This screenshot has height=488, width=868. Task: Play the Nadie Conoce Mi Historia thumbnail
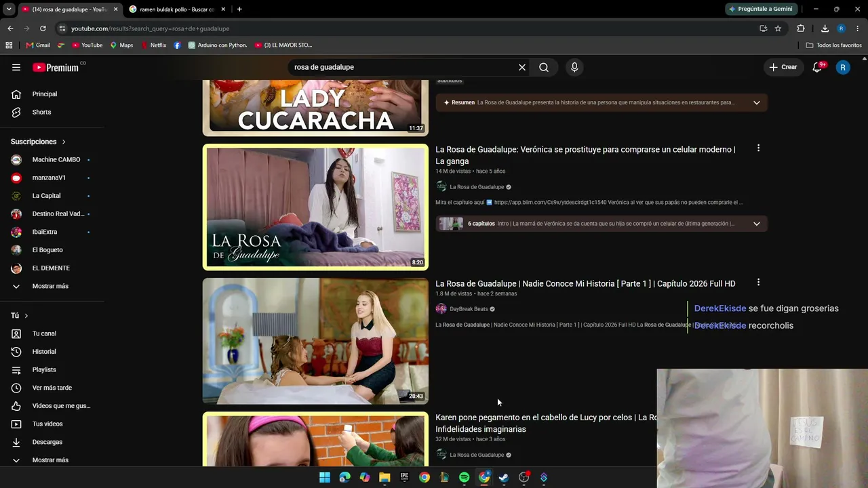(315, 341)
